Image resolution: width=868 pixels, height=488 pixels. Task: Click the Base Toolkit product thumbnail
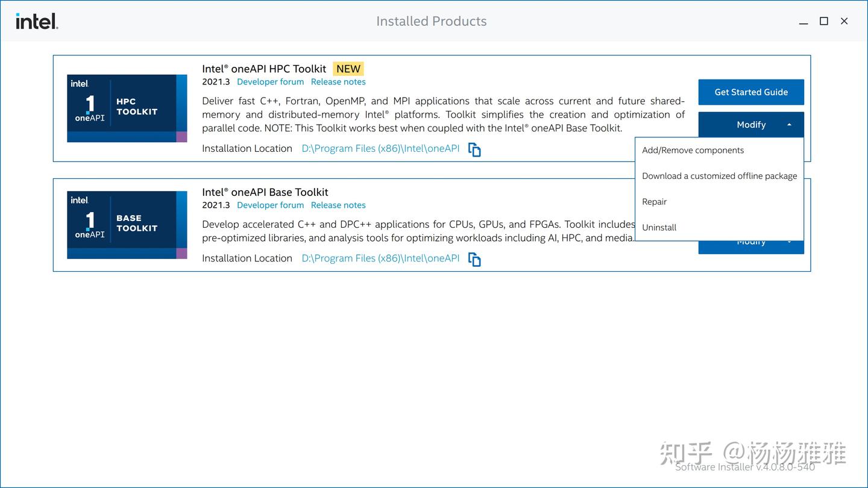pyautogui.click(x=127, y=224)
